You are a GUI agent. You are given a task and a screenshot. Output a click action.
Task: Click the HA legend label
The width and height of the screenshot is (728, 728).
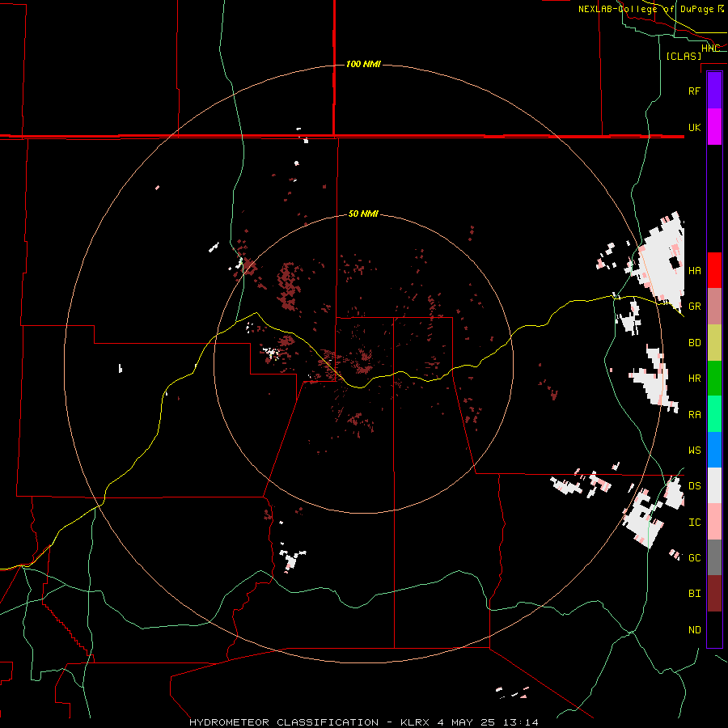694,270
